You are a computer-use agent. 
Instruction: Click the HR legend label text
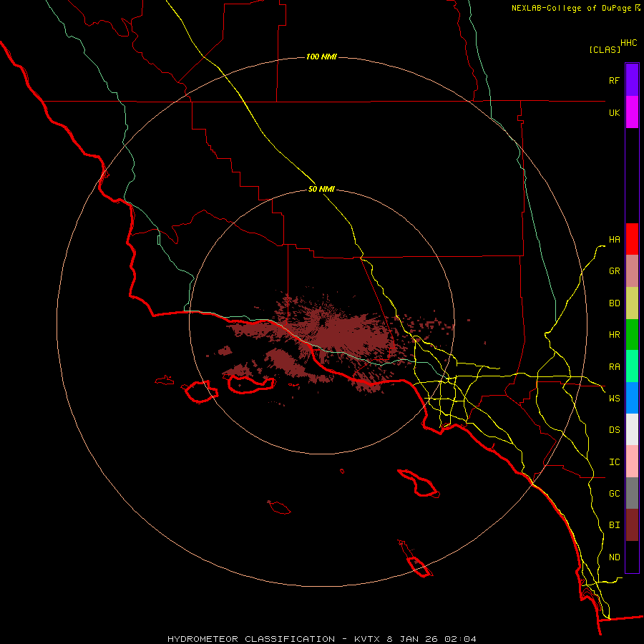point(614,335)
